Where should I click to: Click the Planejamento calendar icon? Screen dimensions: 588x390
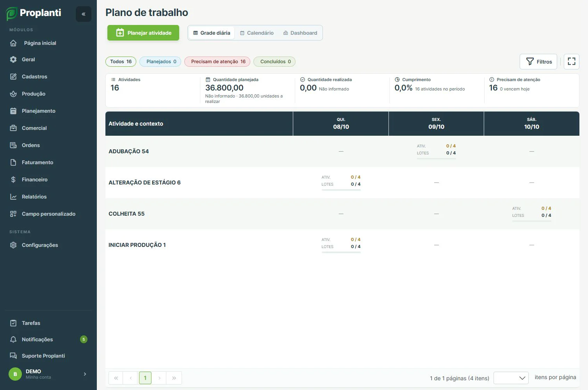13,111
